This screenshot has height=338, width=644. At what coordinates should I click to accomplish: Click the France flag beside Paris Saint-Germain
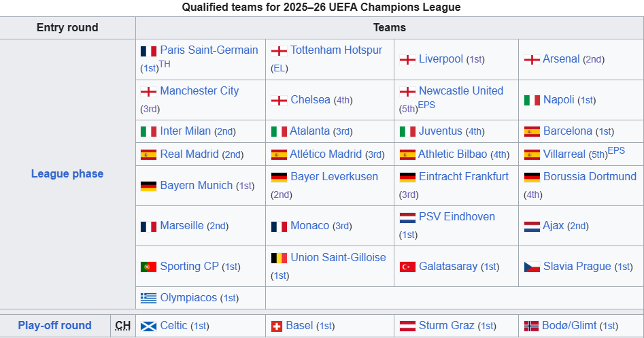coord(148,51)
